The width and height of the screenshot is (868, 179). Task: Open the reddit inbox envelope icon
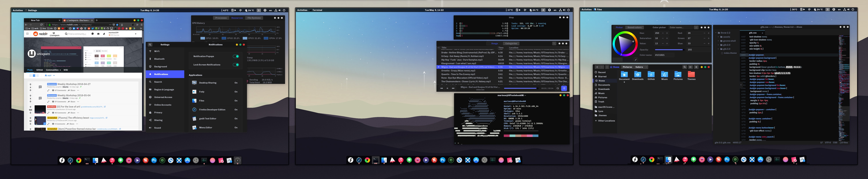point(98,34)
